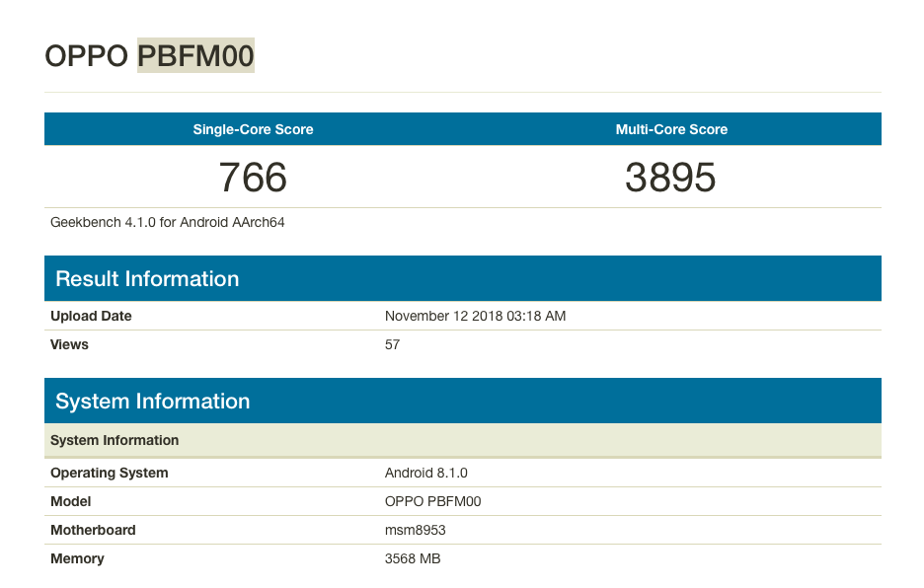The image size is (924, 588).
Task: Click the beige System Information sub-header row
Action: pos(463,440)
